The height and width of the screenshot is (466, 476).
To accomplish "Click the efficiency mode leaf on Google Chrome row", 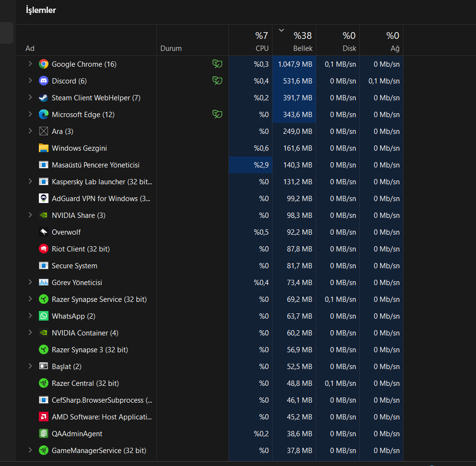I will [217, 64].
